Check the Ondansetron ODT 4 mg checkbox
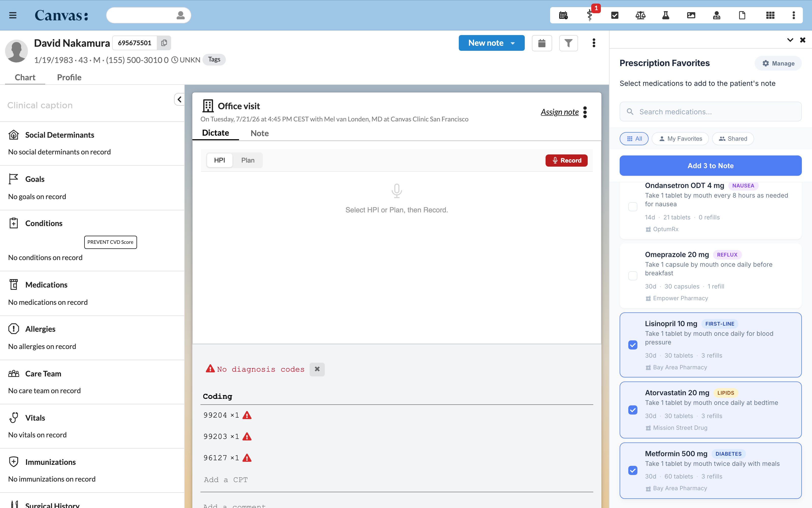812x508 pixels. tap(633, 207)
